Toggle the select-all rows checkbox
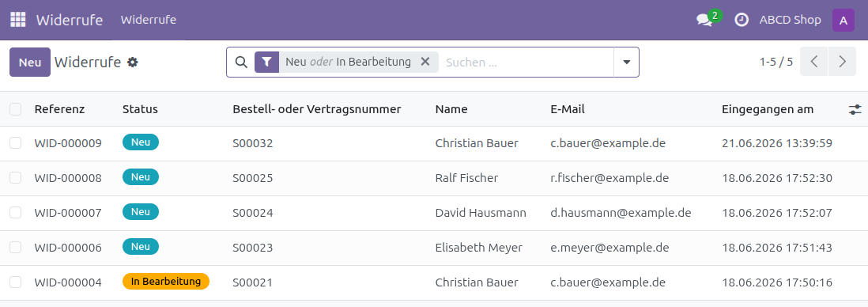The image size is (868, 307). click(16, 109)
